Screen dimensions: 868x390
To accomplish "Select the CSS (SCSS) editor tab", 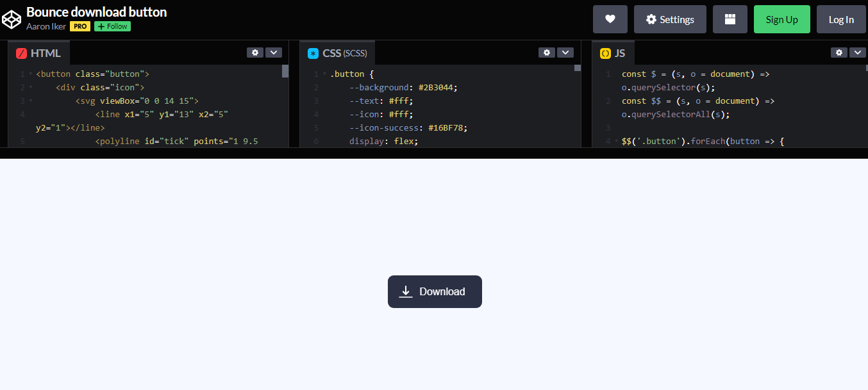I will (337, 53).
